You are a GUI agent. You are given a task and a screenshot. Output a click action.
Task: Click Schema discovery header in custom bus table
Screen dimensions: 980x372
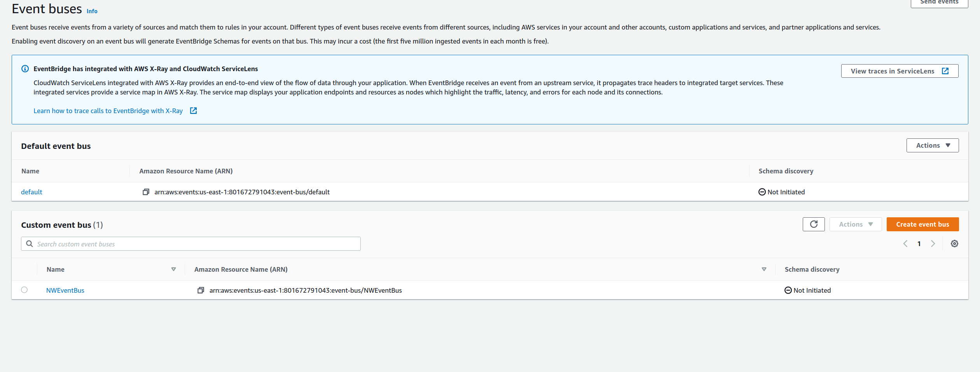pyautogui.click(x=812, y=269)
